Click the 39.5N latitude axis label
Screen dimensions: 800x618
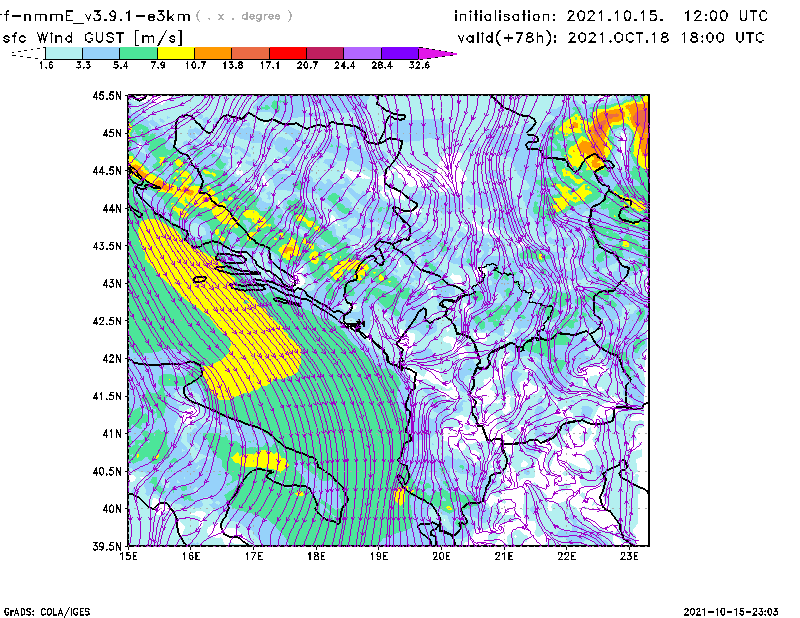(106, 546)
